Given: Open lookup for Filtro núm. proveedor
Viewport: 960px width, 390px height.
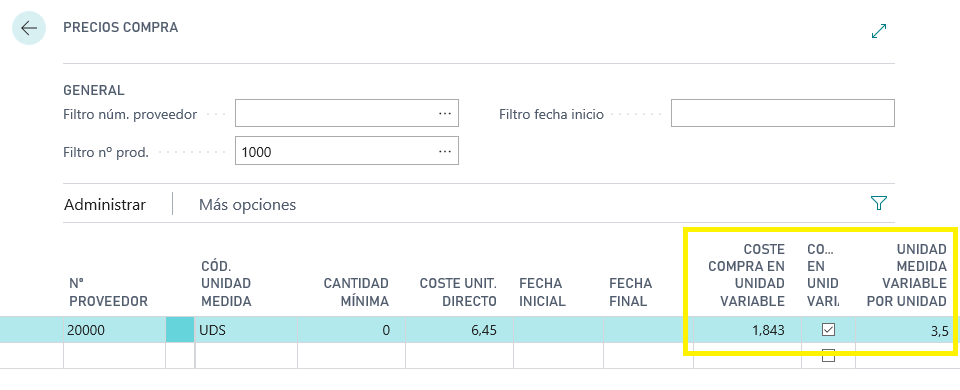Looking at the screenshot, I should coord(445,114).
